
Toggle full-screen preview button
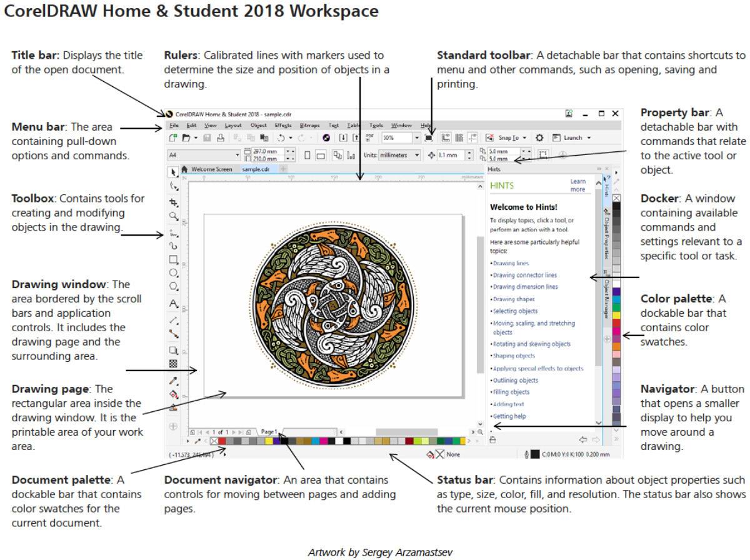(428, 137)
